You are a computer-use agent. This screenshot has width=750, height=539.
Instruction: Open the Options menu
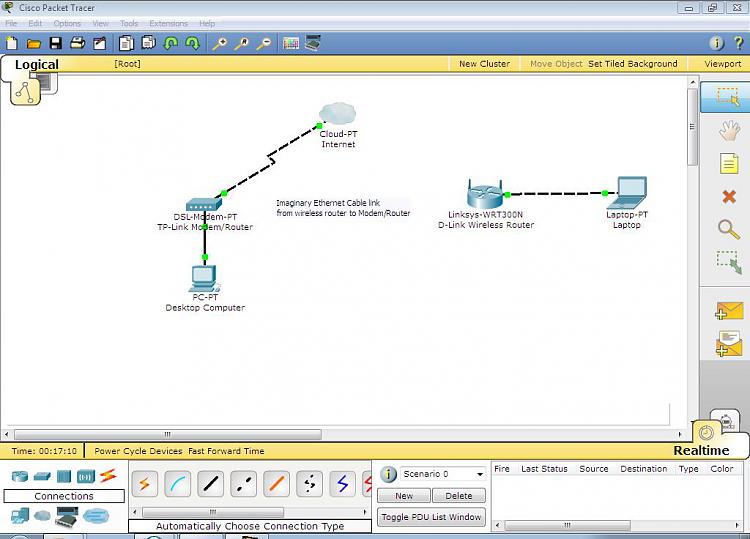pos(67,23)
